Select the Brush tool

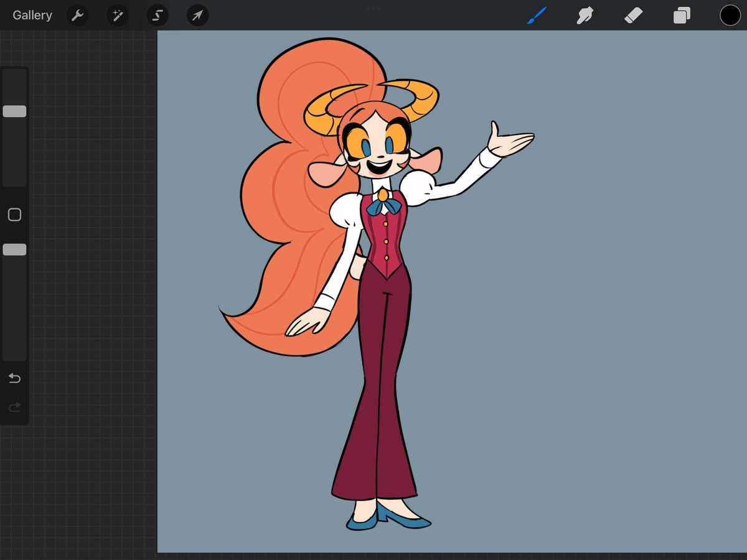[537, 16]
